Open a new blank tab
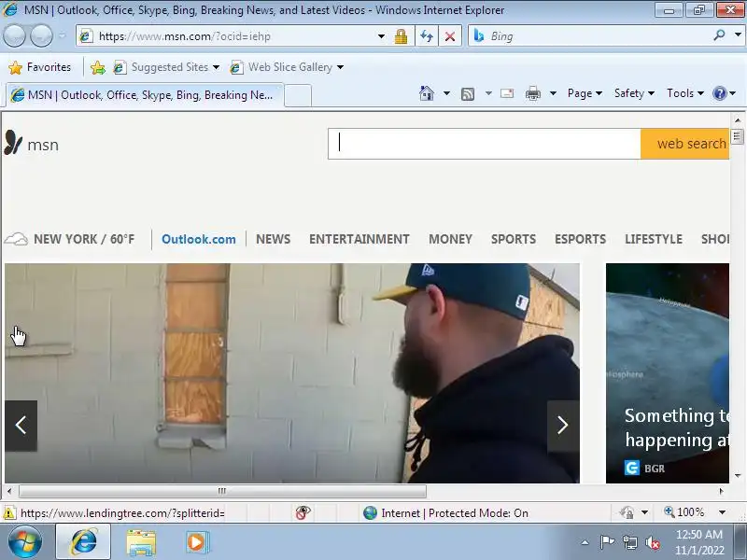 pyautogui.click(x=298, y=95)
